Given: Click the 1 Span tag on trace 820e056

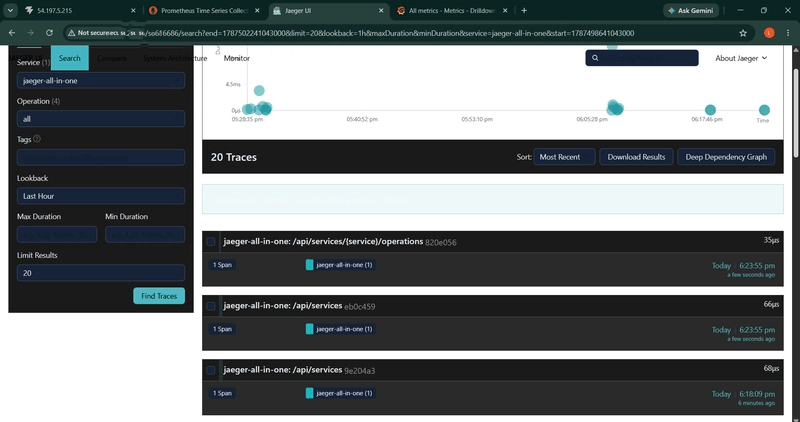Looking at the screenshot, I should pos(222,265).
